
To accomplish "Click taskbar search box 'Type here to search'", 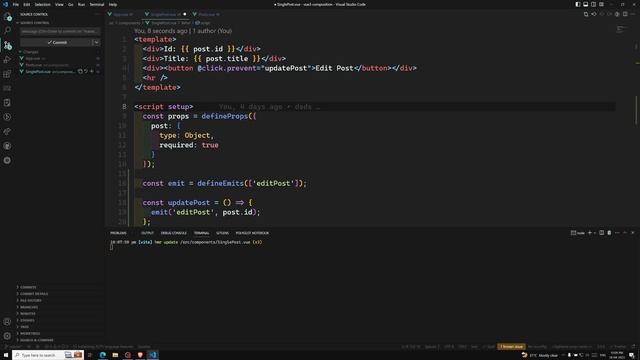I will [x=48, y=355].
